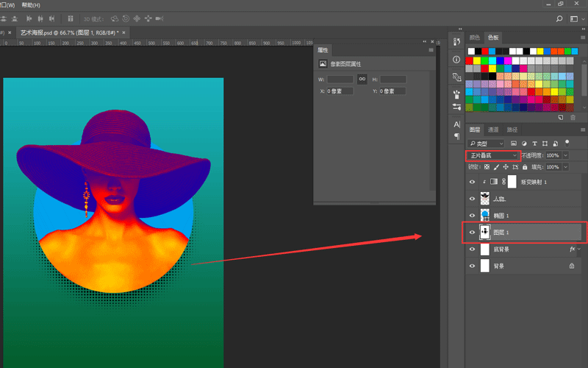Viewport: 588px width, 368px height.
Task: Click the distribute spacing icon before 3D mode
Action: (x=70, y=18)
